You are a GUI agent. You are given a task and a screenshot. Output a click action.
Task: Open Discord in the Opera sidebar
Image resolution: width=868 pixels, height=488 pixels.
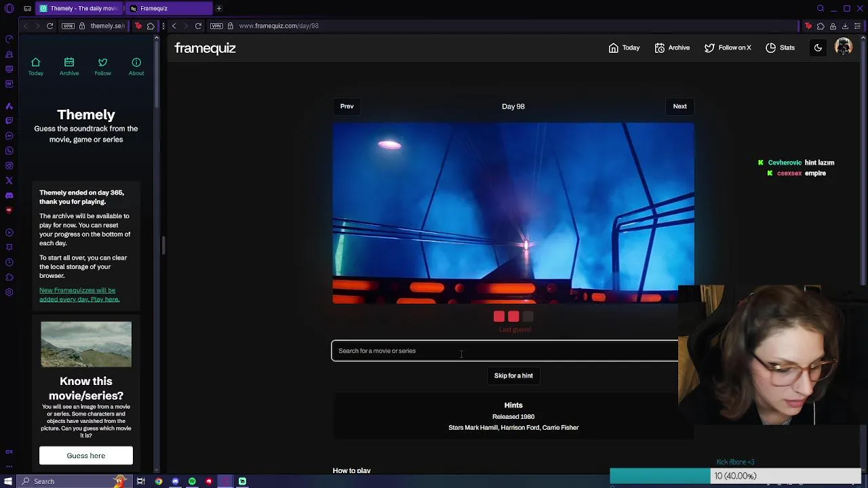(x=9, y=195)
